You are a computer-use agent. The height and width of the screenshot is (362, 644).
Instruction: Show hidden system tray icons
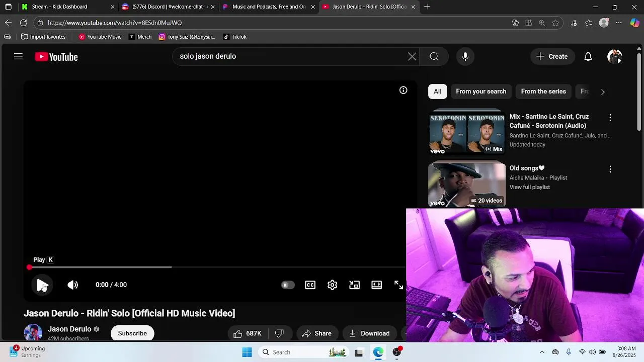click(x=542, y=352)
